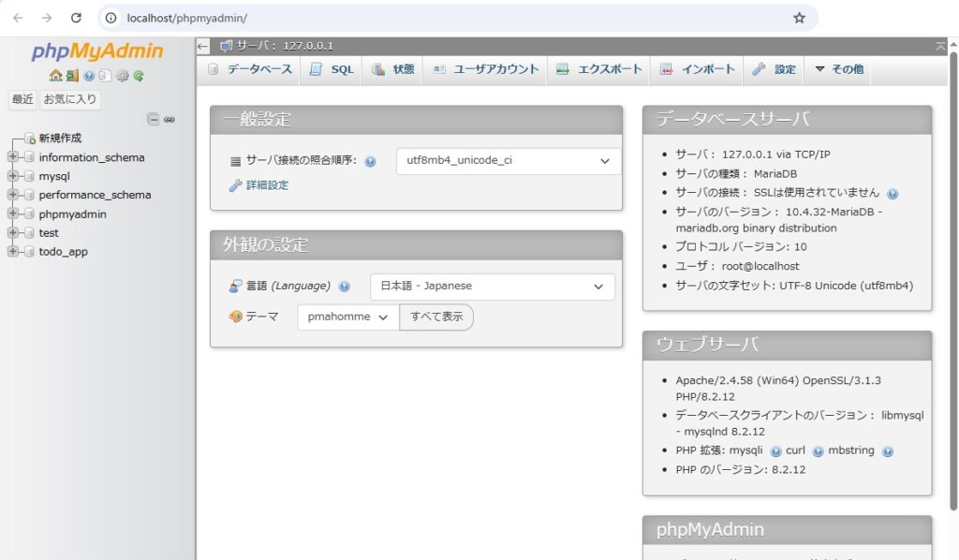Viewport: 959px width, 560px height.
Task: Open the その他 more menu
Action: [839, 69]
